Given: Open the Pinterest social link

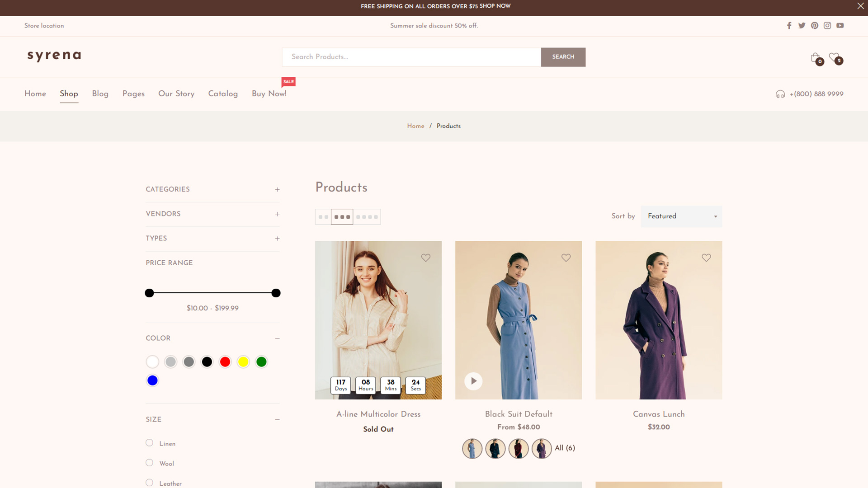Looking at the screenshot, I should click(x=814, y=26).
